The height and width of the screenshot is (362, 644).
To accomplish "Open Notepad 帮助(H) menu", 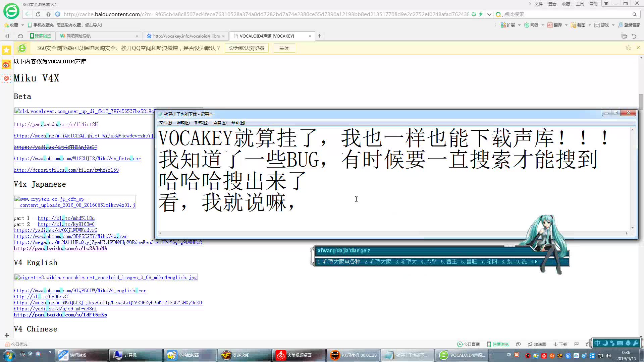I will [x=238, y=123].
